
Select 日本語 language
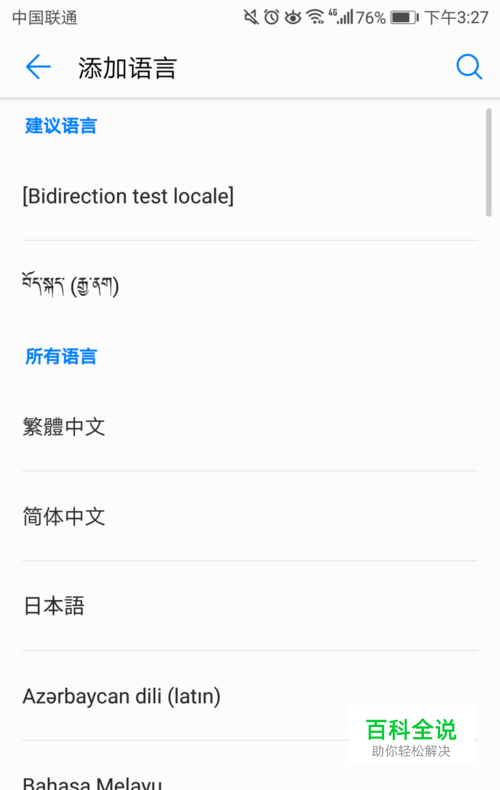[250, 606]
